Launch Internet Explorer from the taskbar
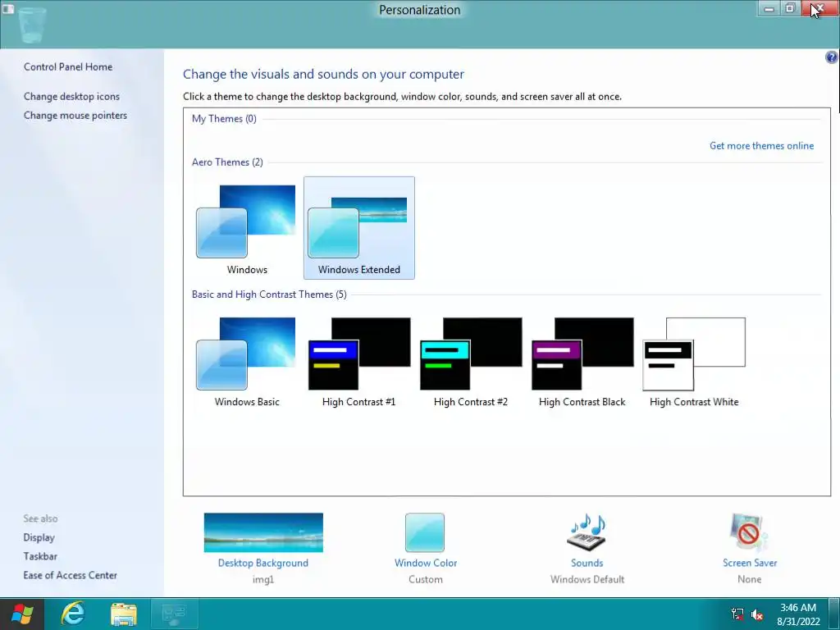The height and width of the screenshot is (630, 840). click(72, 614)
